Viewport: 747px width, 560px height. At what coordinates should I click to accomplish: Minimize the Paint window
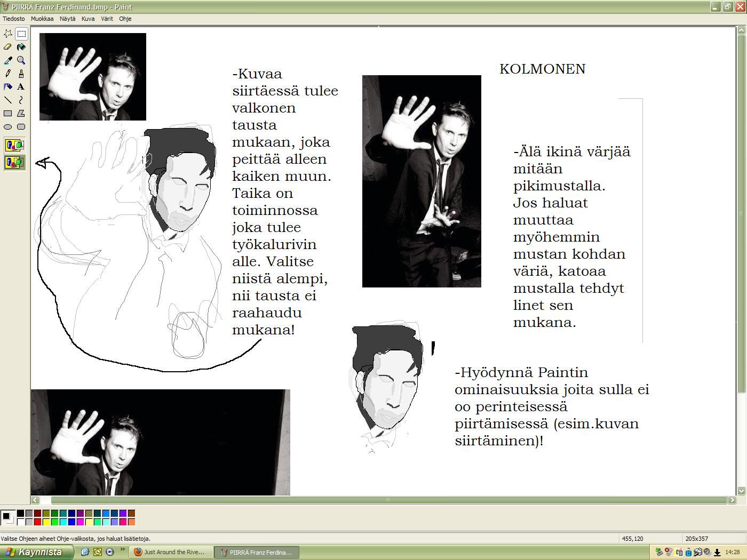[x=716, y=7]
